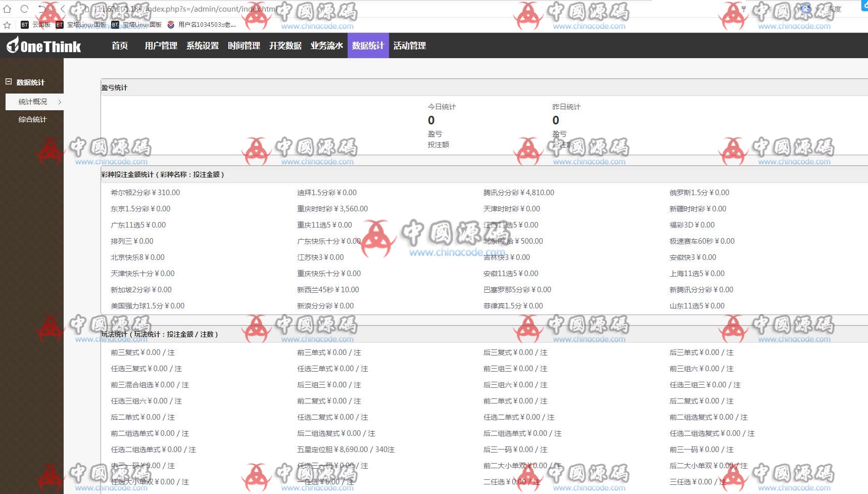Click 腾讯分分彩 ￥4,810.00 entry

[x=519, y=193]
